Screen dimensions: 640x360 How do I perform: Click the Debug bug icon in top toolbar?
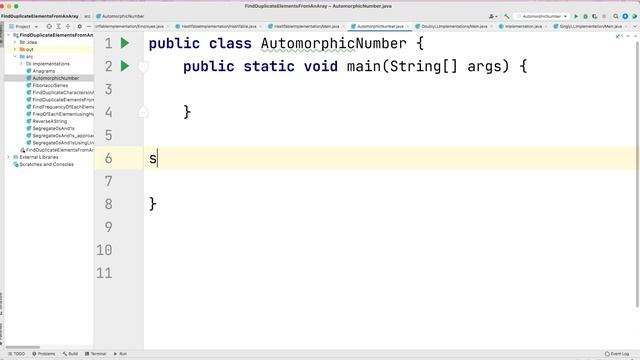tap(585, 16)
